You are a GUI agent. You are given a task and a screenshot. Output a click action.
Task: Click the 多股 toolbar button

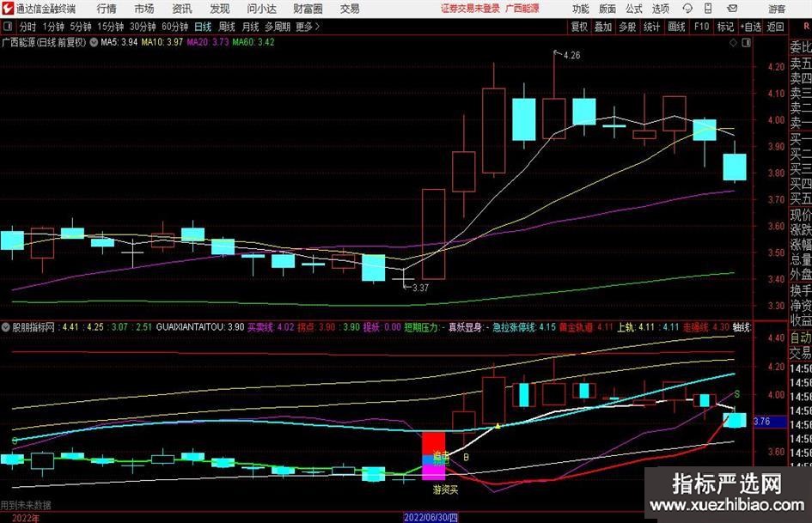(x=627, y=27)
